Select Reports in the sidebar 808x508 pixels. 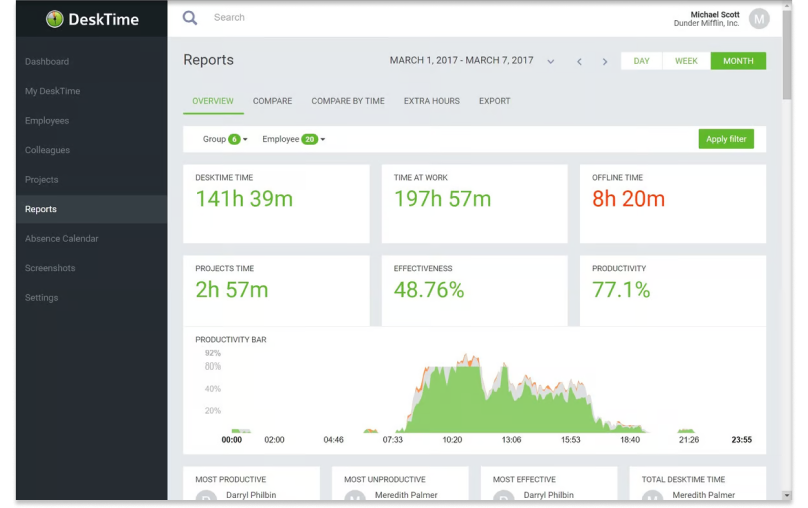pos(91,209)
